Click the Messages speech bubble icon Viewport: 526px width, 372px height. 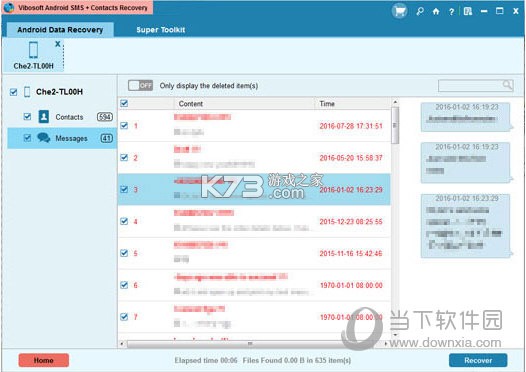point(44,138)
